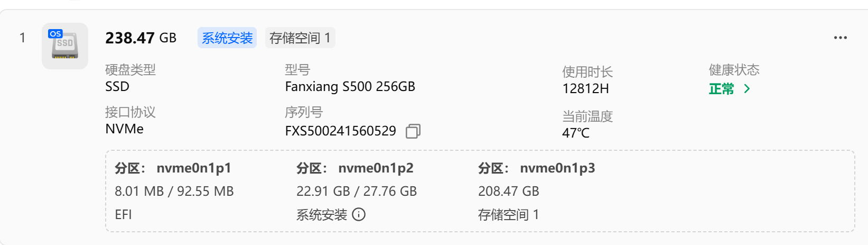Click the 47°C current temperature value
Image resolution: width=868 pixels, height=245 pixels.
(x=575, y=133)
